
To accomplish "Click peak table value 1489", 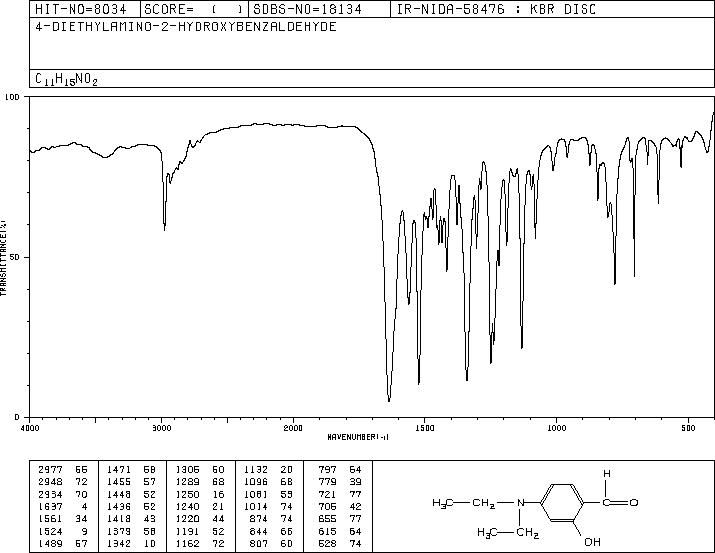I will tap(51, 543).
